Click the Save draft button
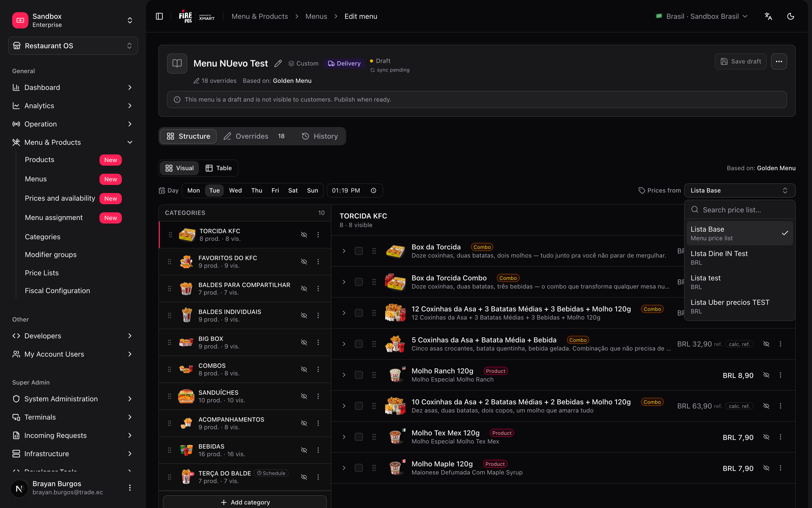 coord(740,61)
